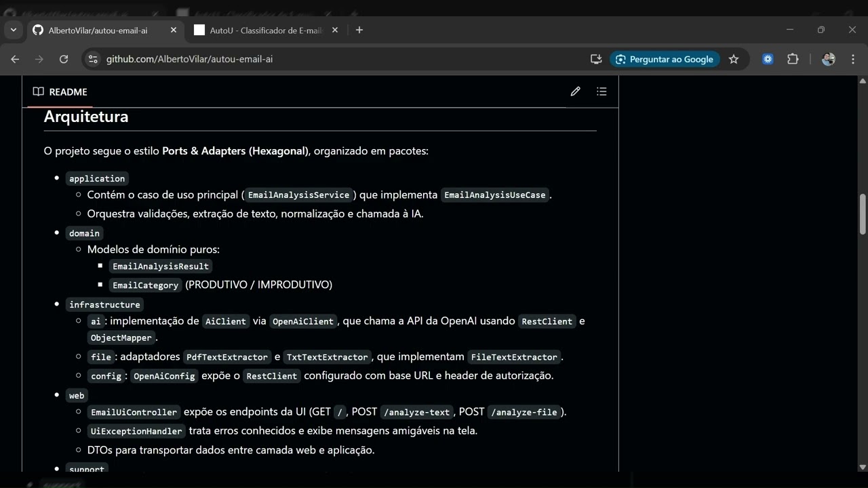Click the install app icon in address bar
The image size is (868, 488).
pos(596,59)
